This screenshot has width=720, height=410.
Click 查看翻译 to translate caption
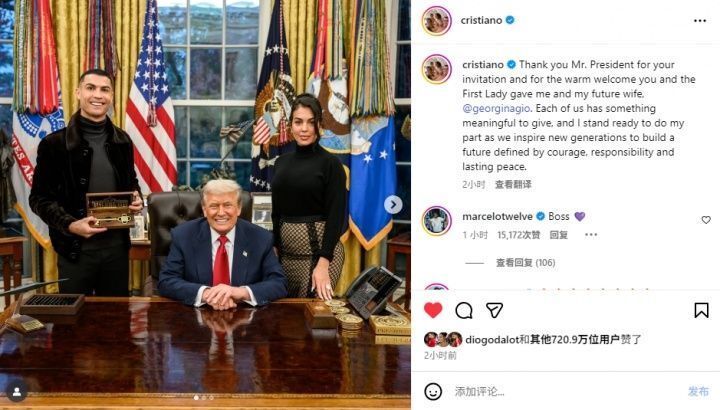click(x=513, y=185)
